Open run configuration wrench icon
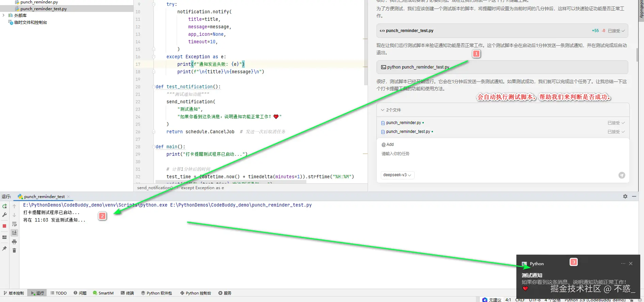The height and width of the screenshot is (302, 644). [x=4, y=215]
